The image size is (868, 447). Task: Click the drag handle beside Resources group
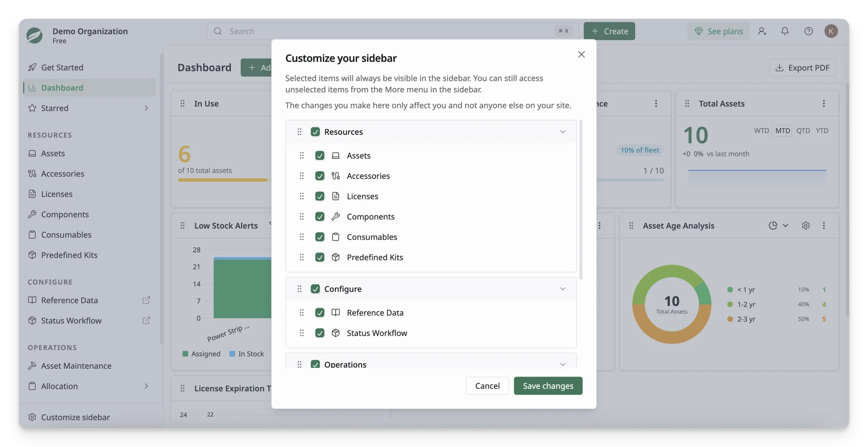[299, 132]
